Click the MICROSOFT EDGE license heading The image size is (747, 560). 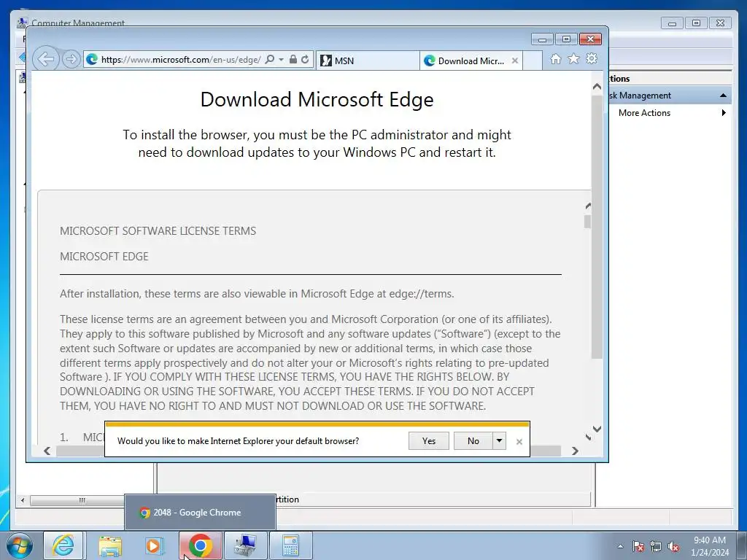(104, 257)
